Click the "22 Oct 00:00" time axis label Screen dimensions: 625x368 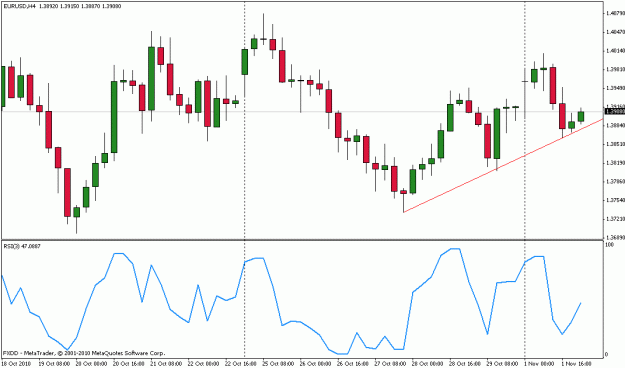(x=203, y=364)
